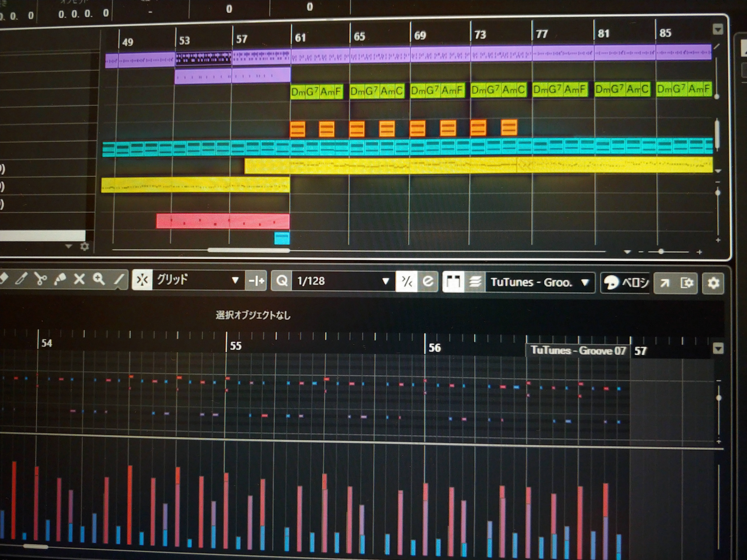The width and height of the screenshot is (747, 560).
Task: Select the pink MIDI part
Action: pos(223,221)
